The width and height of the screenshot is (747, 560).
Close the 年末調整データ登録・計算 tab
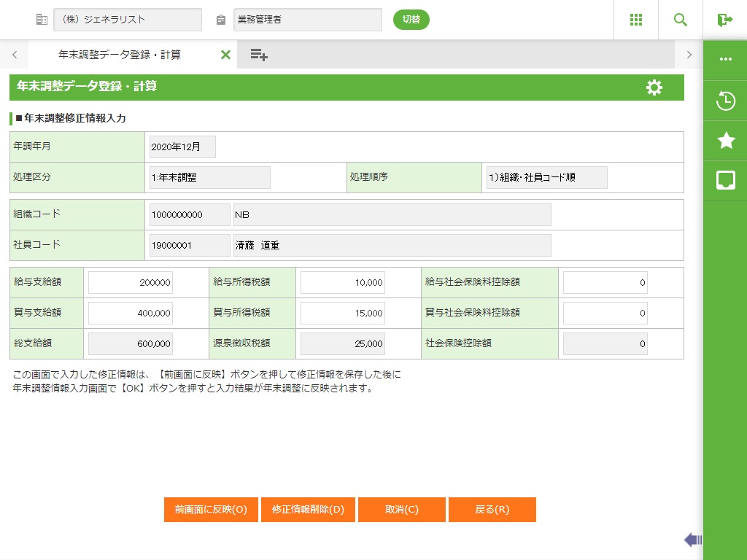point(225,55)
